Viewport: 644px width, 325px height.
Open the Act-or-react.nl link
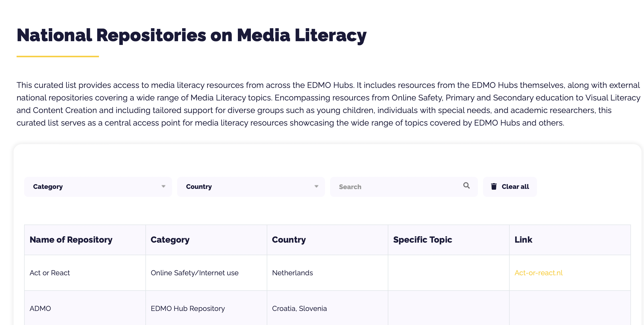[x=539, y=273]
